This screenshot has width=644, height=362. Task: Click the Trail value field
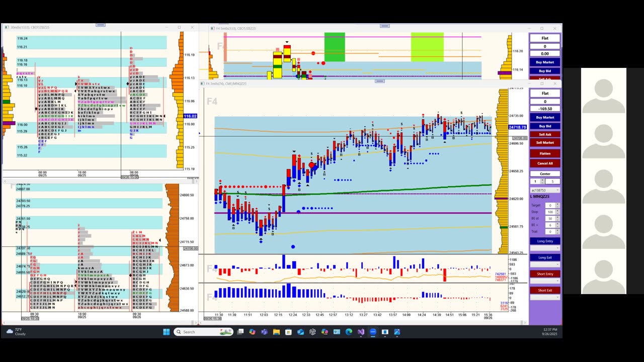[550, 232]
